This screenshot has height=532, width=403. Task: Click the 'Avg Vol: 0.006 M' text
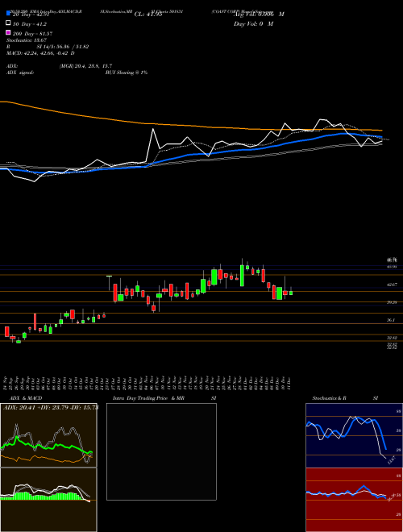tap(259, 15)
